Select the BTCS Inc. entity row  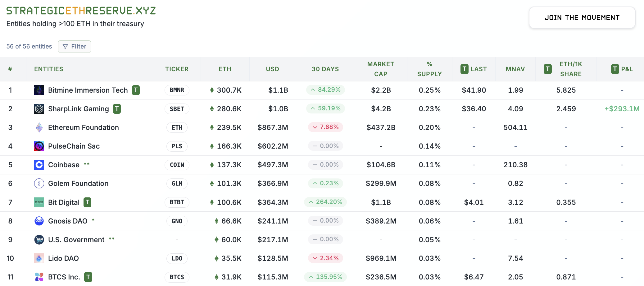pos(64,277)
